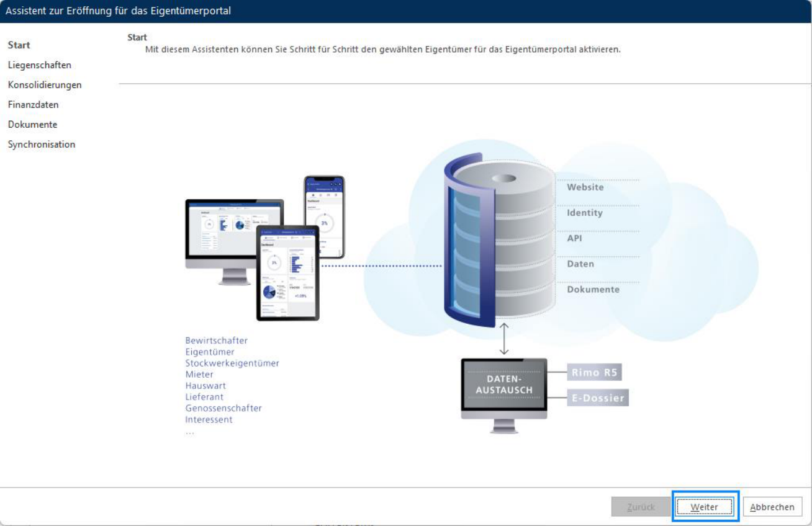Click the Hauswart text in the list
This screenshot has width=812, height=526.
(205, 385)
